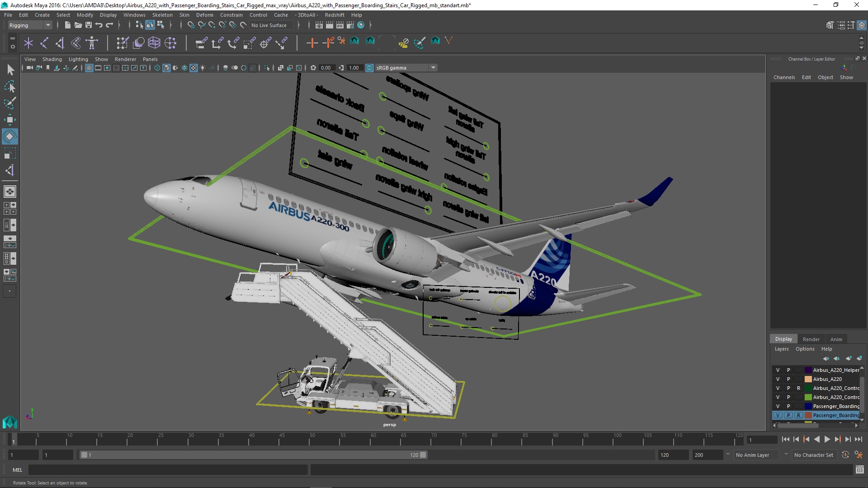Click the Lasso select tool
Viewport: 868px width, 488px height.
9,86
